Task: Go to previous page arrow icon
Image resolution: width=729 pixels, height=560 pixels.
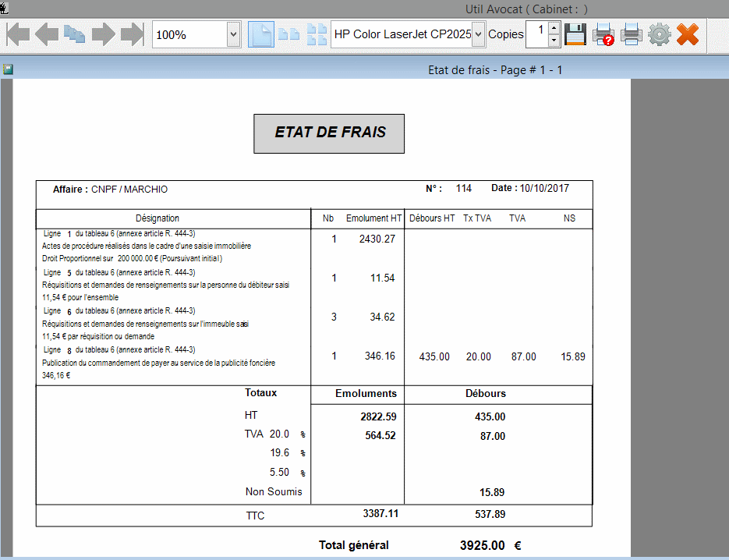Action: point(47,34)
